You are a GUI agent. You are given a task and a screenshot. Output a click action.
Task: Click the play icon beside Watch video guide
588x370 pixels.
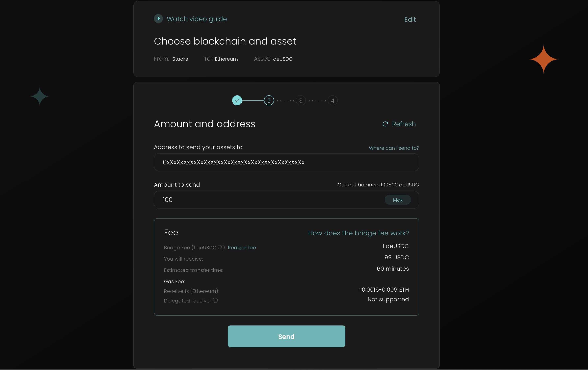158,19
